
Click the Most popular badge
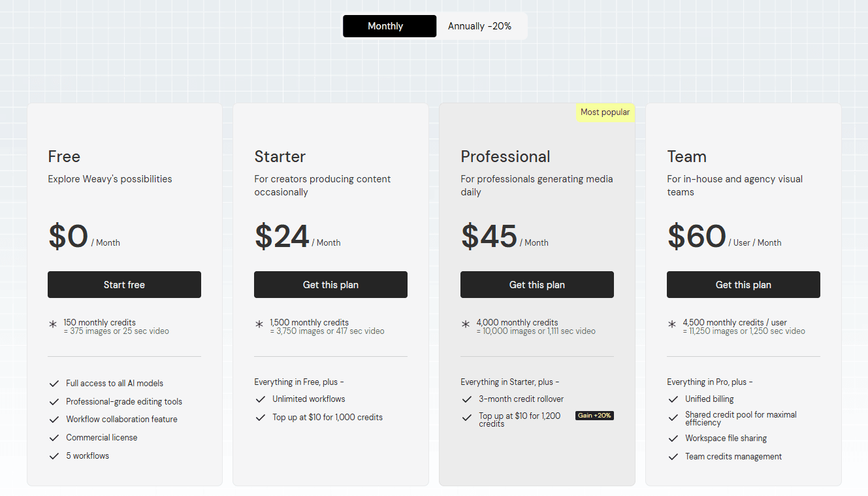click(x=605, y=112)
